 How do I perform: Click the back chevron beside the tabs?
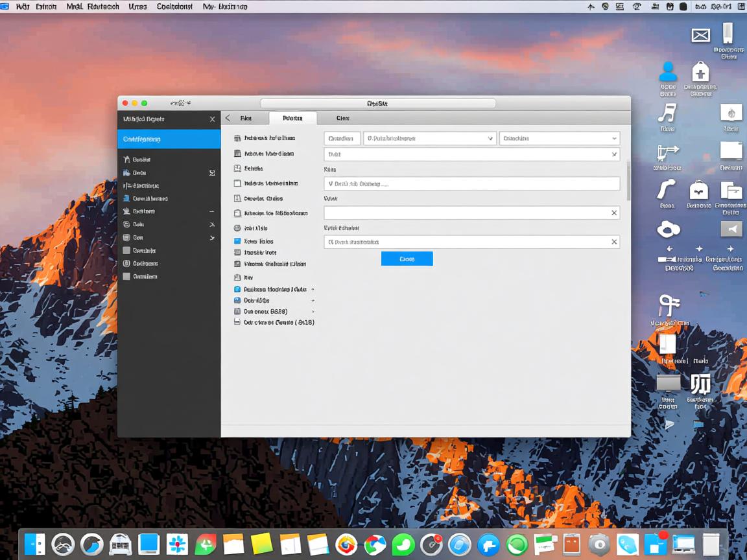click(228, 118)
